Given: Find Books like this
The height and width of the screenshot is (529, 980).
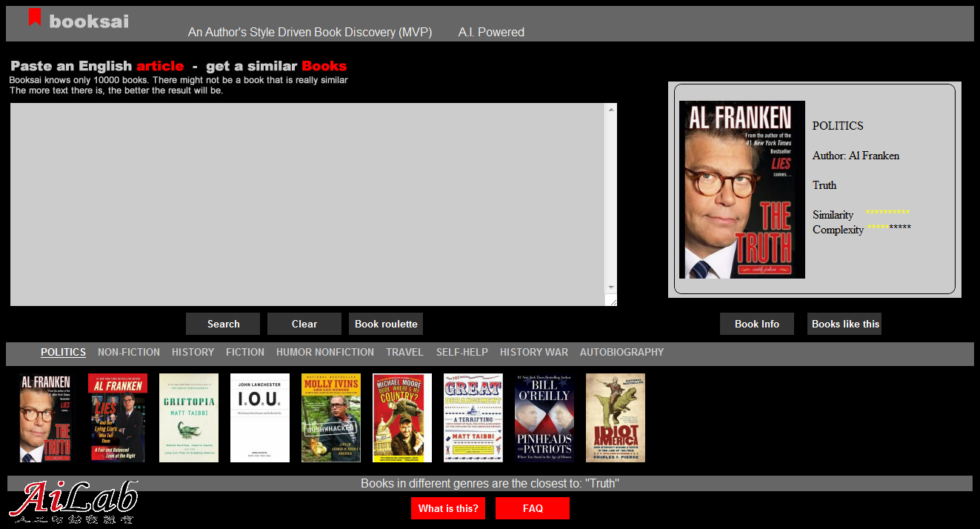Looking at the screenshot, I should [844, 324].
